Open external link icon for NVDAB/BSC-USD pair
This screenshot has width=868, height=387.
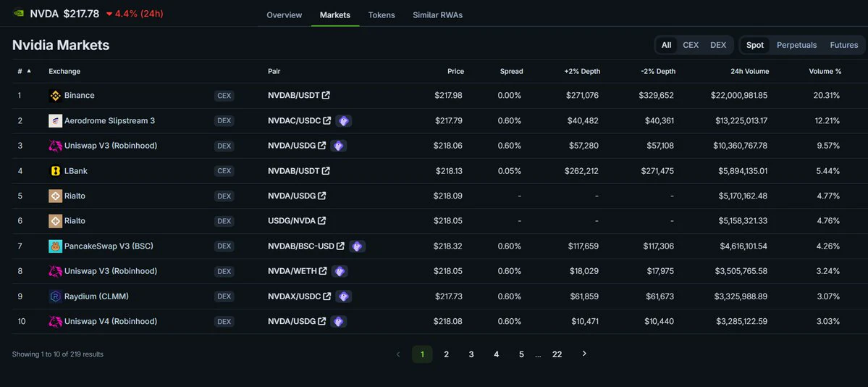click(x=340, y=246)
